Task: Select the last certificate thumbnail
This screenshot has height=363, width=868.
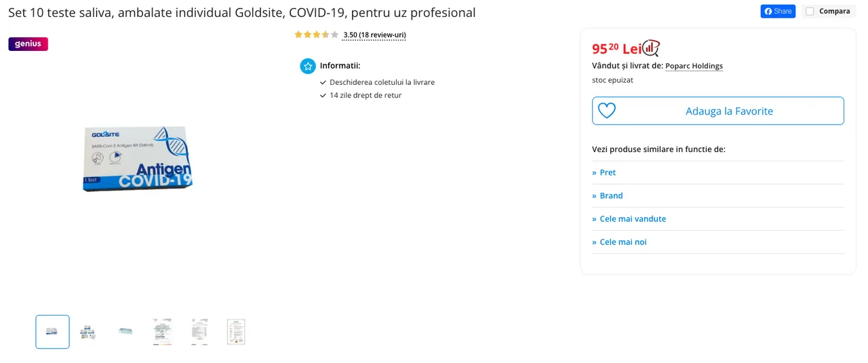Action: (236, 332)
